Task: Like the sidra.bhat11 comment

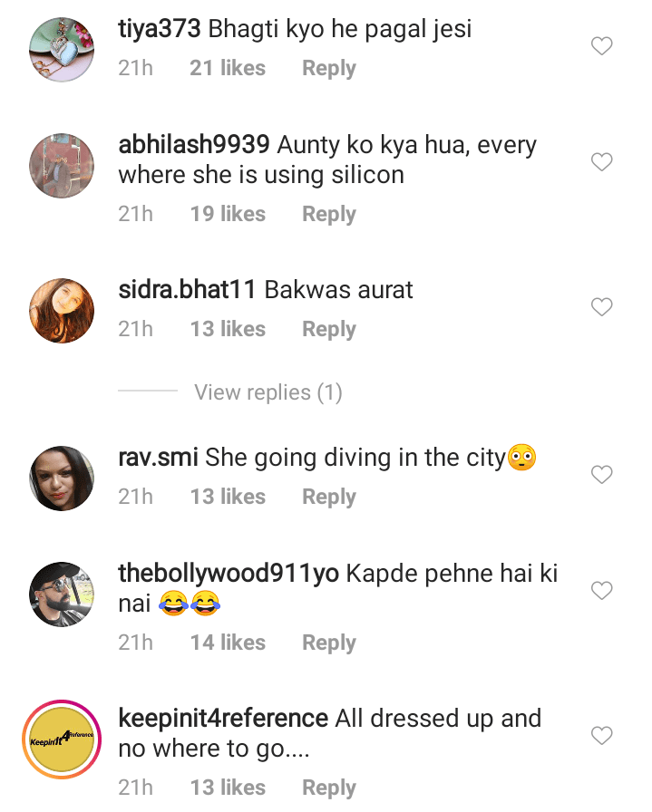Action: click(x=602, y=307)
